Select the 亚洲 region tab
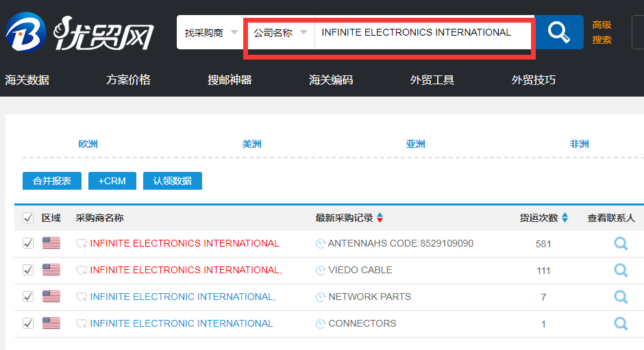 pyautogui.click(x=415, y=144)
